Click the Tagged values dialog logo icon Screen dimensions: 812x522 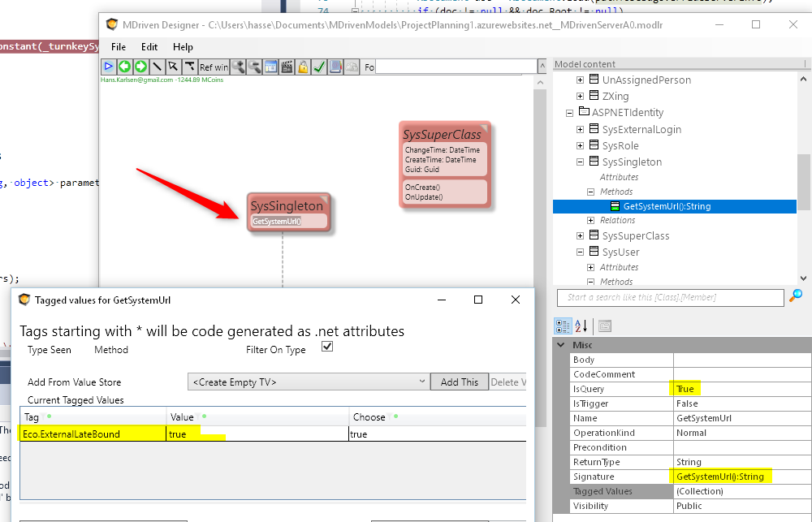coord(24,300)
